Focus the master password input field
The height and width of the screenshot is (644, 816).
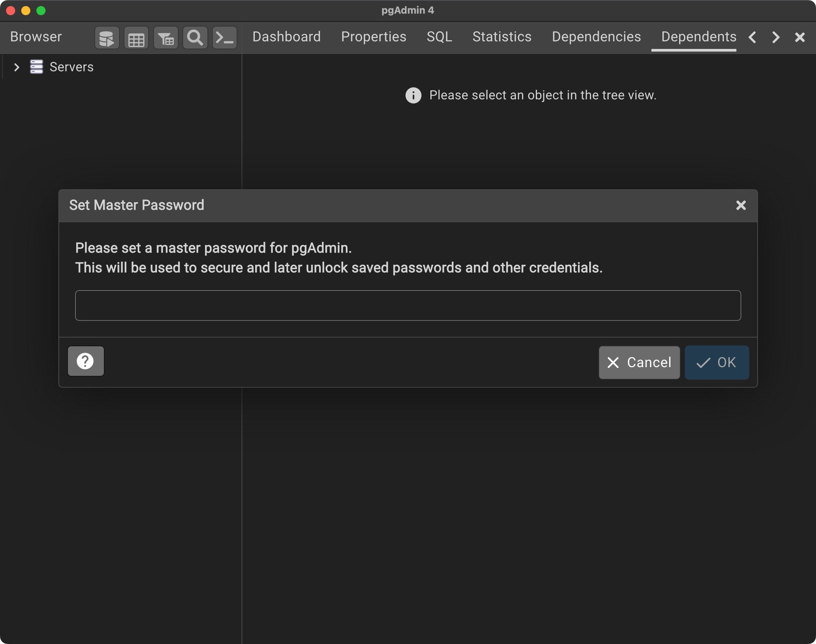point(408,305)
